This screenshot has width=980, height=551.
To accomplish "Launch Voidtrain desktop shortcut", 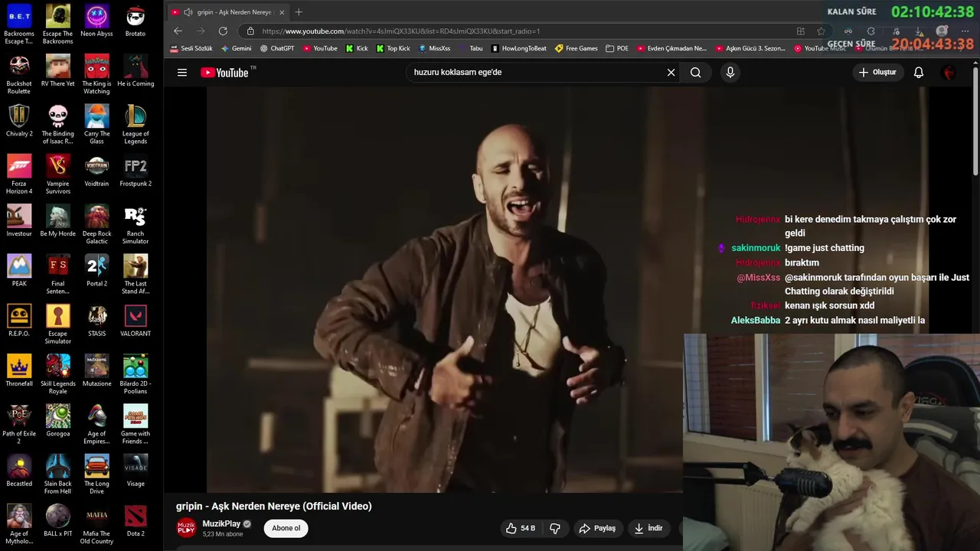I will pos(96,170).
